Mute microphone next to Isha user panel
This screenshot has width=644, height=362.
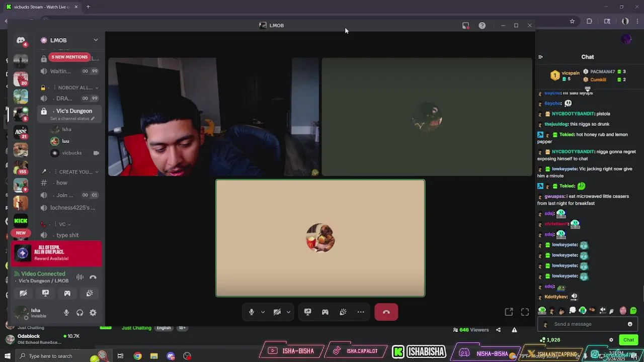[66, 313]
